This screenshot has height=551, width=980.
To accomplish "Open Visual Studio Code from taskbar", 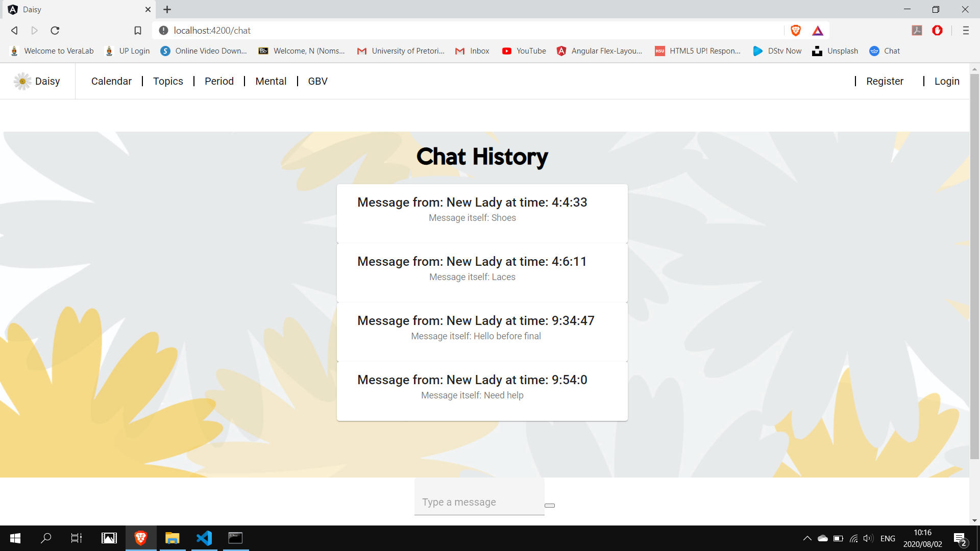I will [x=204, y=538].
